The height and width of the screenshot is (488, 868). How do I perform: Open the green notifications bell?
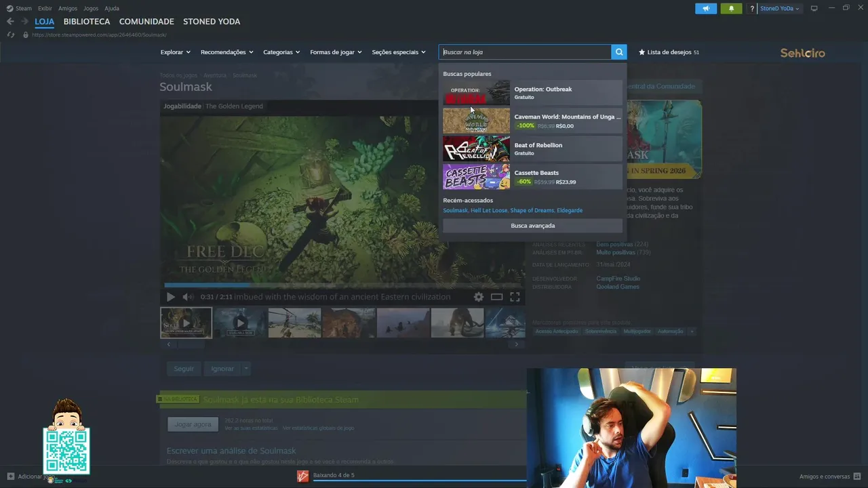pyautogui.click(x=731, y=9)
